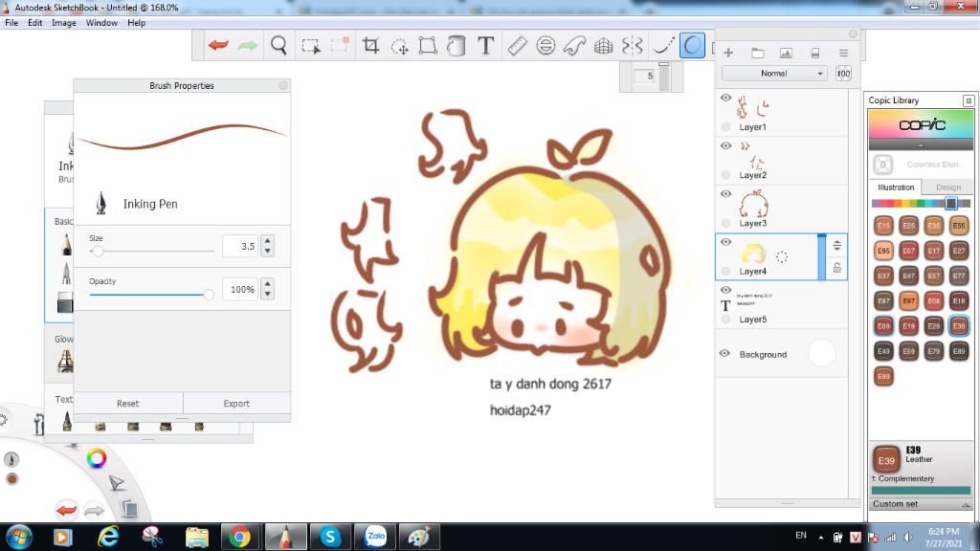Viewport: 980px width, 551px height.
Task: Add an image layer icon
Action: 786,54
